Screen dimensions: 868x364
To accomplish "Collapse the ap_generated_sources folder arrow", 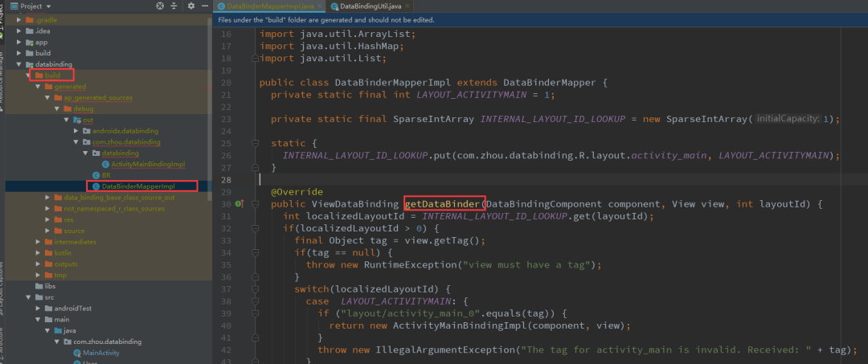I will click(x=47, y=98).
